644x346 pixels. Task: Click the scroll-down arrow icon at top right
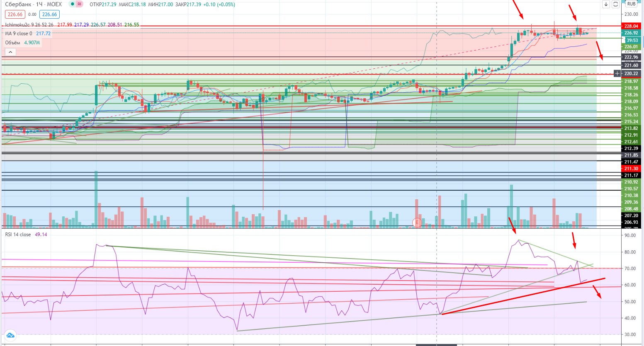click(x=606, y=4)
